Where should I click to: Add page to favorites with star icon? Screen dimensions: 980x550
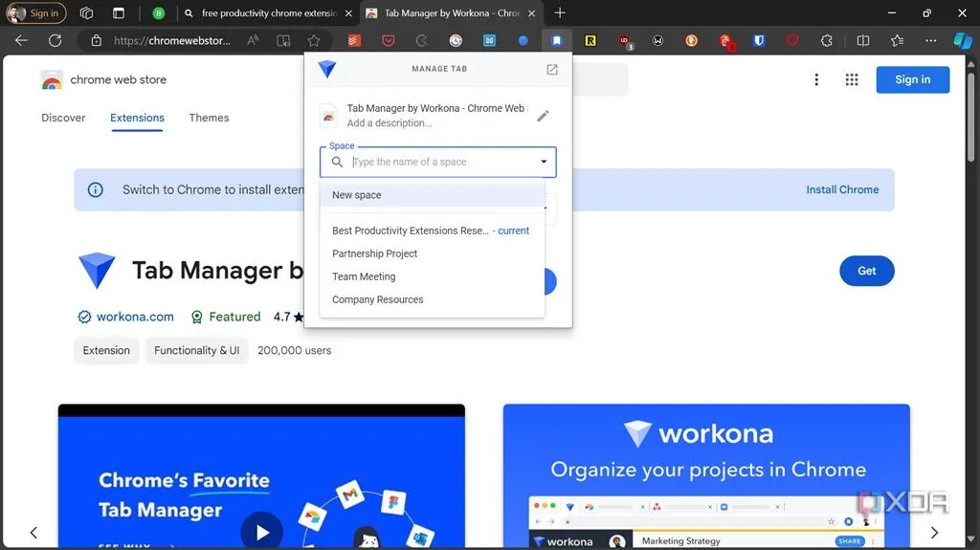pyautogui.click(x=314, y=40)
